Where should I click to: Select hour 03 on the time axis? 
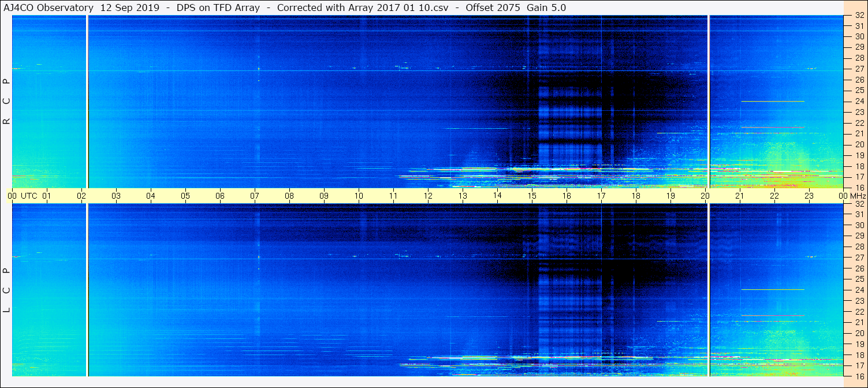click(x=116, y=196)
